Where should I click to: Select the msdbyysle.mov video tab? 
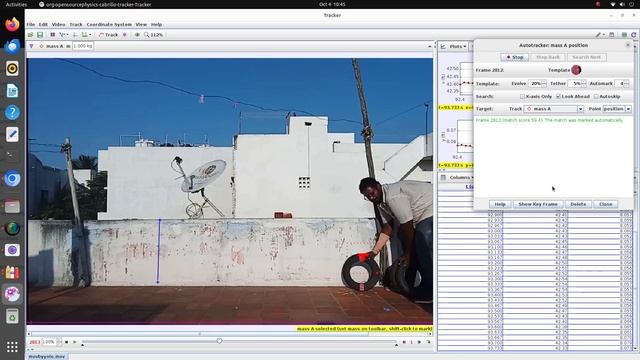[47, 356]
